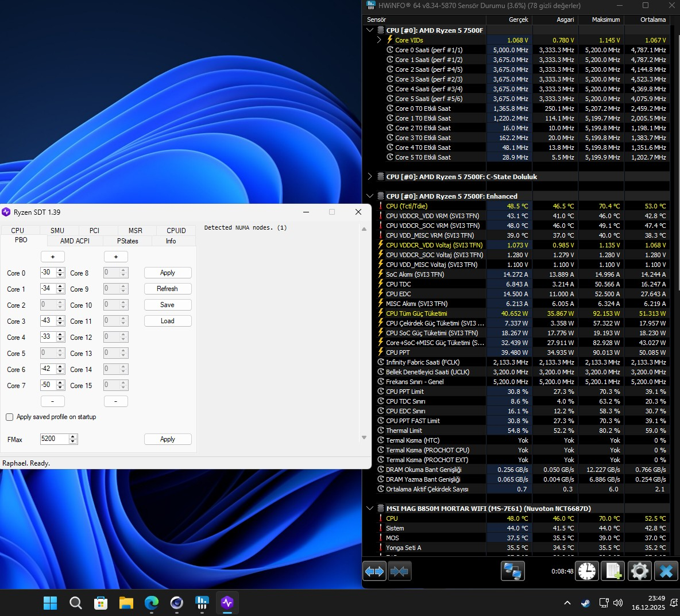Click Apply button beside Core 0
680x616 pixels.
pos(167,273)
